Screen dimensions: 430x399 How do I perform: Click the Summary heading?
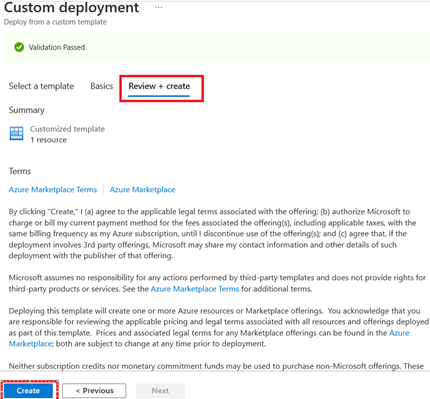pyautogui.click(x=27, y=110)
